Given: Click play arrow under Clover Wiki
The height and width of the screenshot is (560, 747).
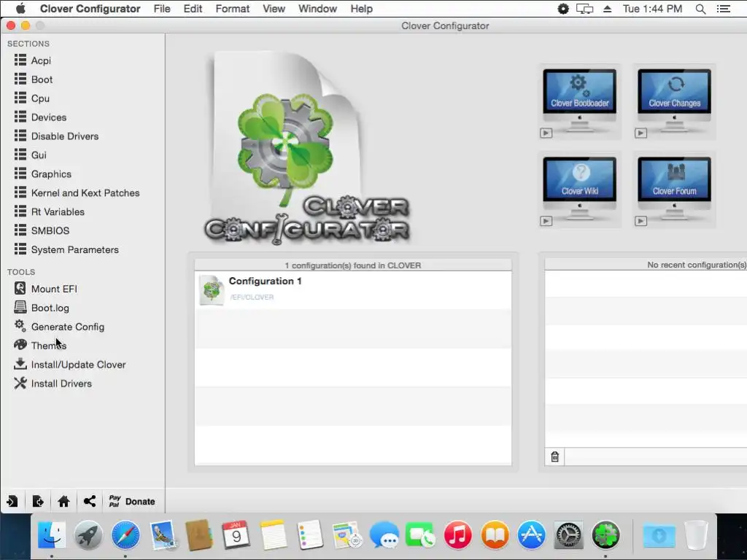Looking at the screenshot, I should (546, 221).
